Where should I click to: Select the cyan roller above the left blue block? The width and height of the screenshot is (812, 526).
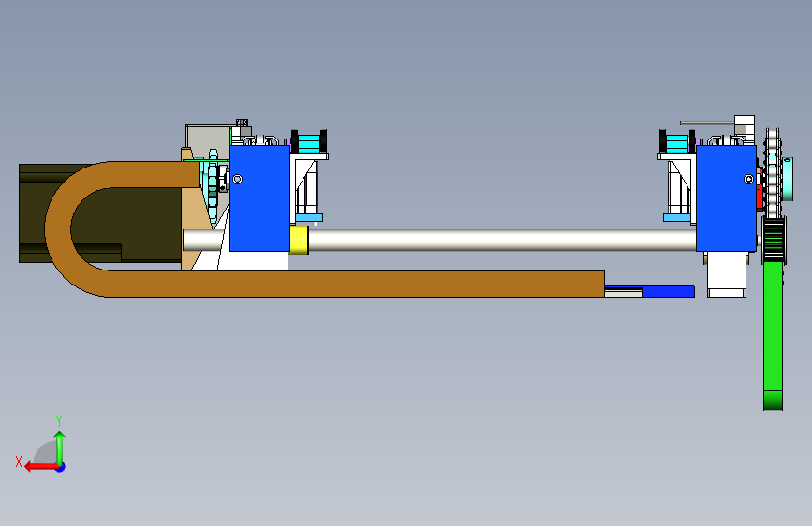[310, 143]
